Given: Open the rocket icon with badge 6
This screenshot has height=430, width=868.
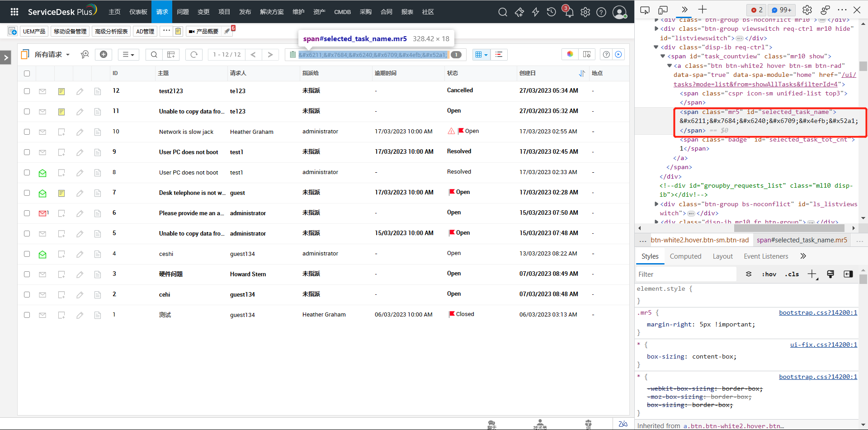Looking at the screenshot, I should [227, 31].
